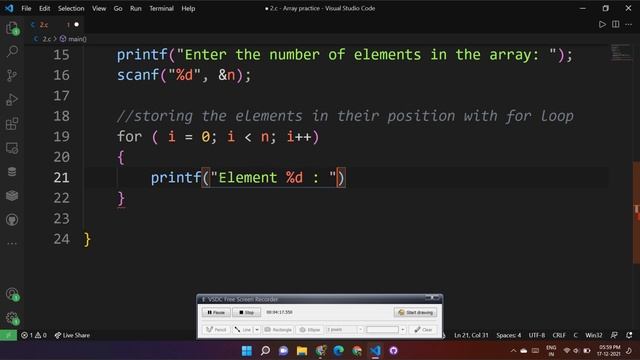Change encoding via UTF-8

(537, 335)
